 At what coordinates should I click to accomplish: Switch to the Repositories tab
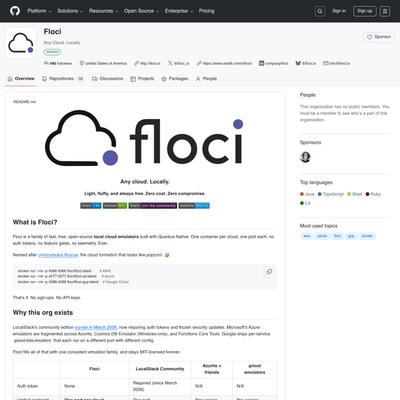point(63,79)
